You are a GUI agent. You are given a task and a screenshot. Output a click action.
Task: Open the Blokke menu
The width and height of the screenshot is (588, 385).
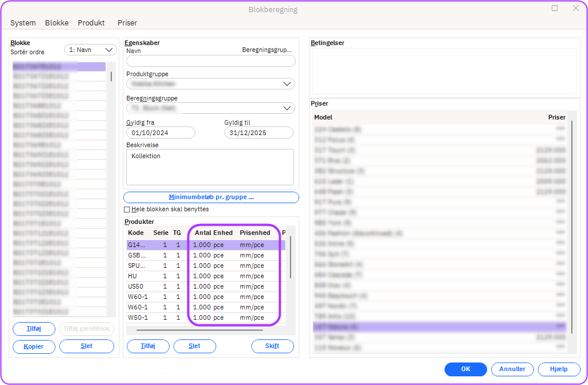tap(57, 23)
